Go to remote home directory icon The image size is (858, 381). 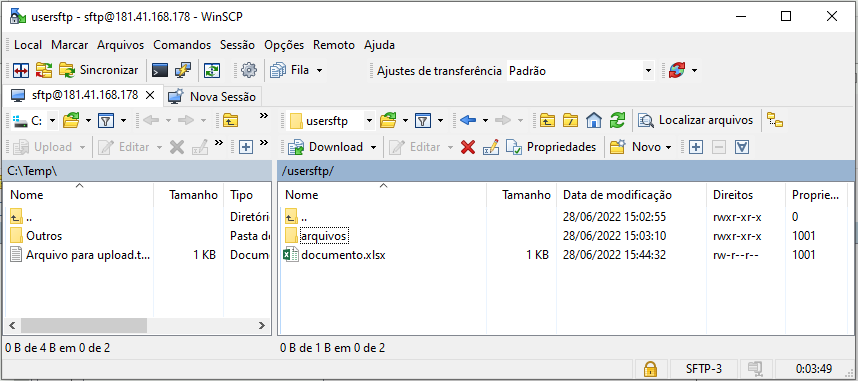[594, 120]
